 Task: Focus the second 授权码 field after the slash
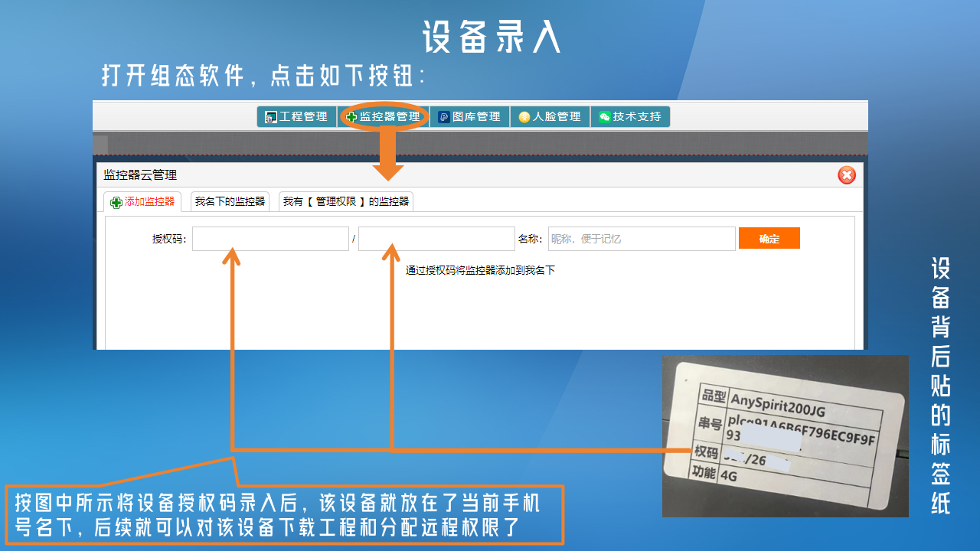click(x=436, y=239)
